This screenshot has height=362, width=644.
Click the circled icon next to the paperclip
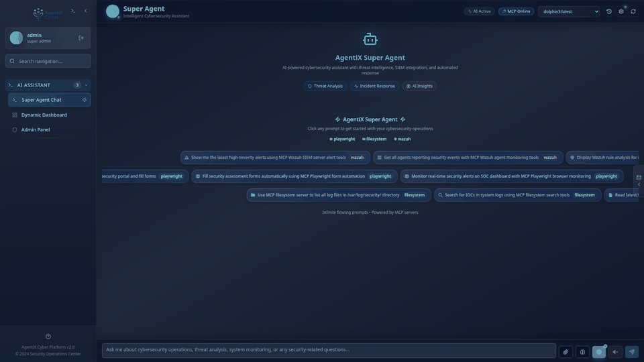pos(582,352)
